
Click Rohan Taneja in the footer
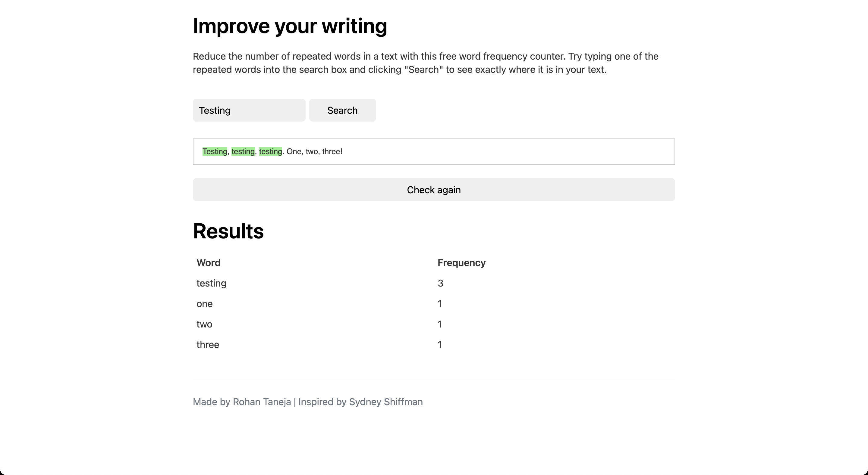coord(262,402)
